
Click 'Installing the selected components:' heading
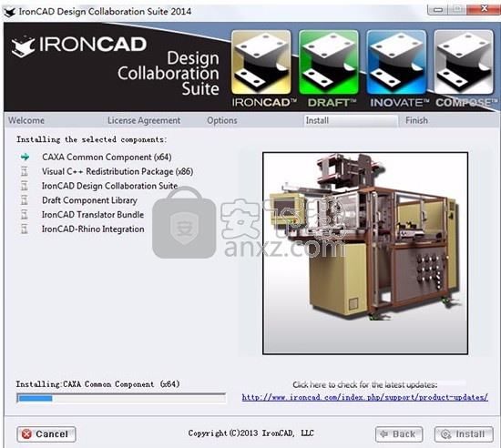pyautogui.click(x=92, y=139)
